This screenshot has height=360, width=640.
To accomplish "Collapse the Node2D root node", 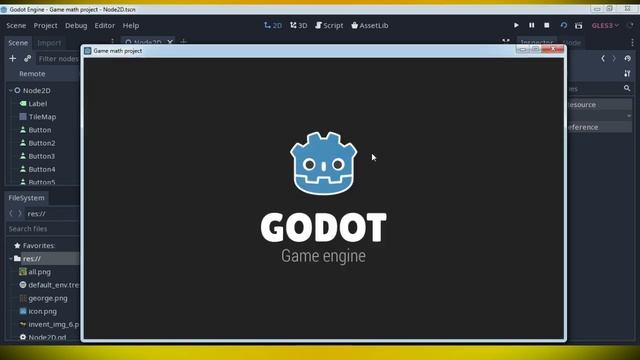I will tap(11, 91).
